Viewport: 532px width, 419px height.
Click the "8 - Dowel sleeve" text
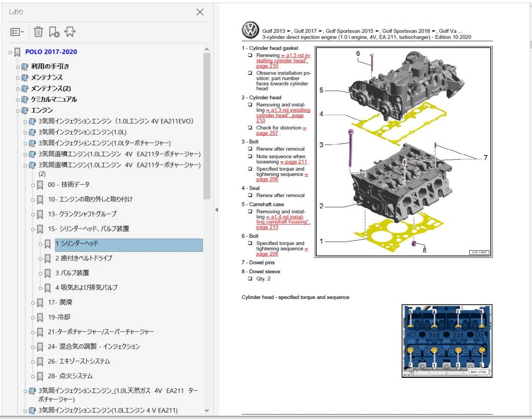tap(261, 272)
